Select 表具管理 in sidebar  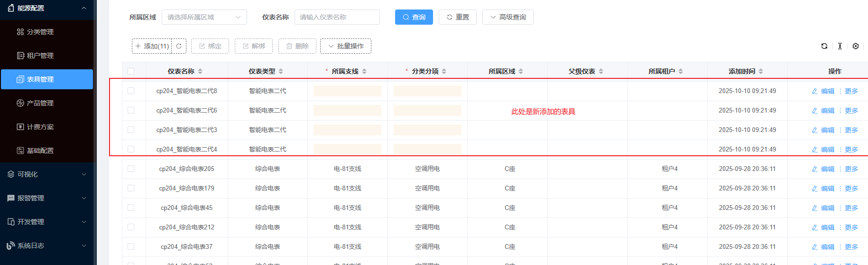click(46, 79)
